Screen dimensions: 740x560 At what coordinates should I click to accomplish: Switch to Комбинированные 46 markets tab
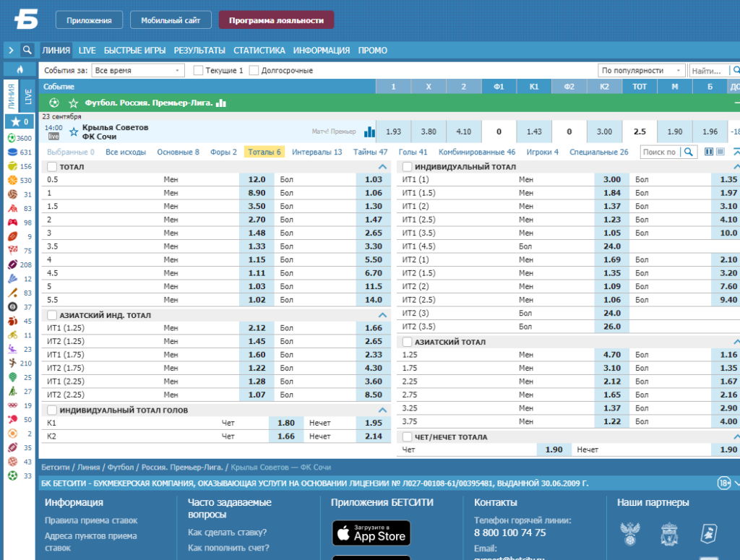[x=477, y=152]
